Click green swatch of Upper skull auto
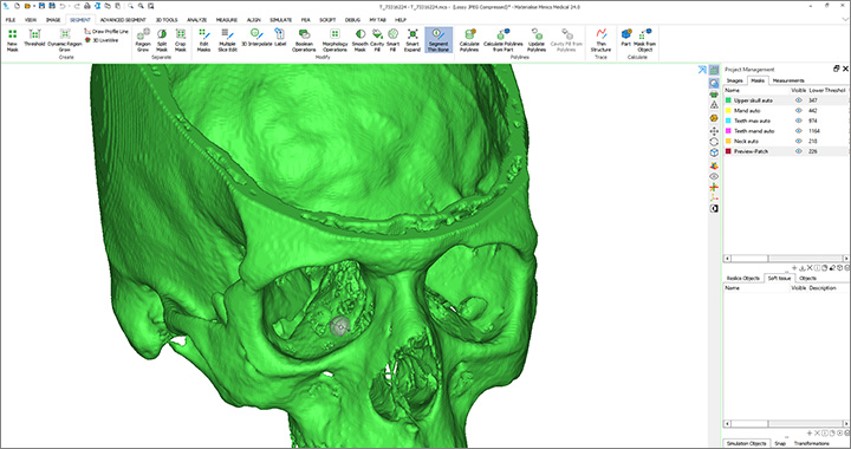 [728, 100]
